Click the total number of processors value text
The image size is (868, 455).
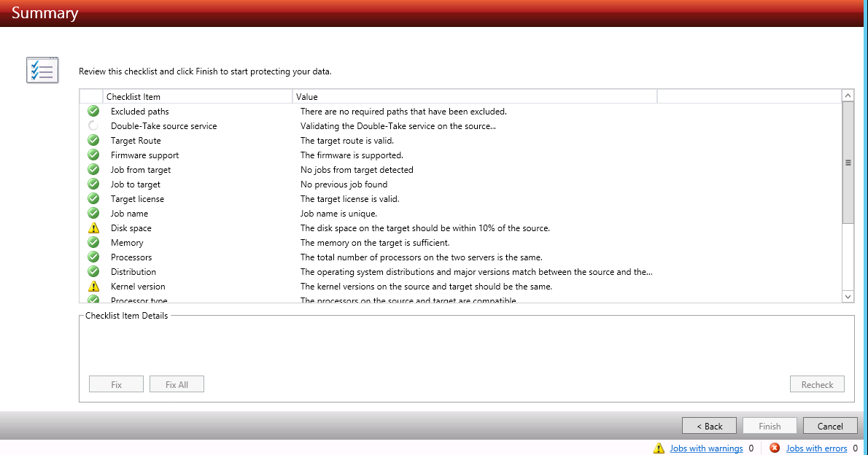422,257
